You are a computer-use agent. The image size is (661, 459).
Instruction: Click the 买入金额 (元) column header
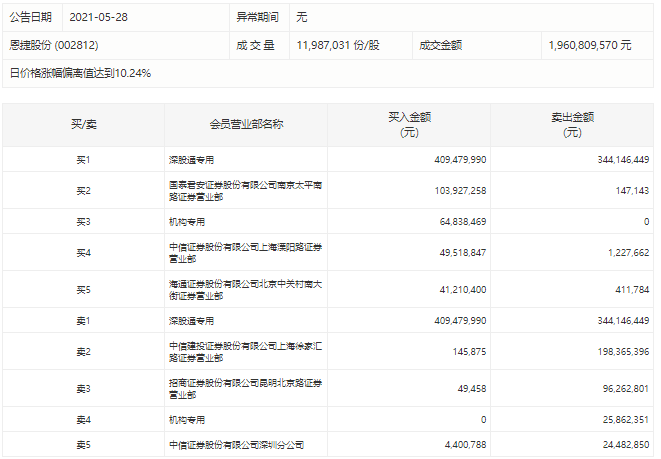point(409,124)
